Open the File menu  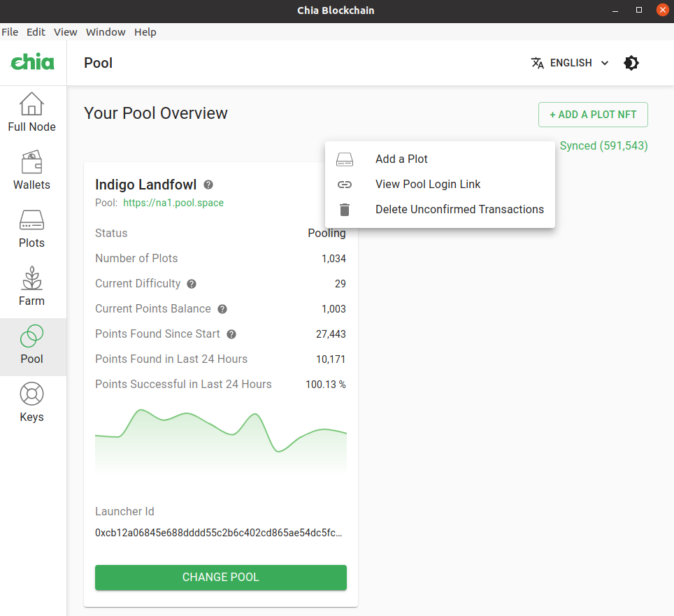coord(10,32)
